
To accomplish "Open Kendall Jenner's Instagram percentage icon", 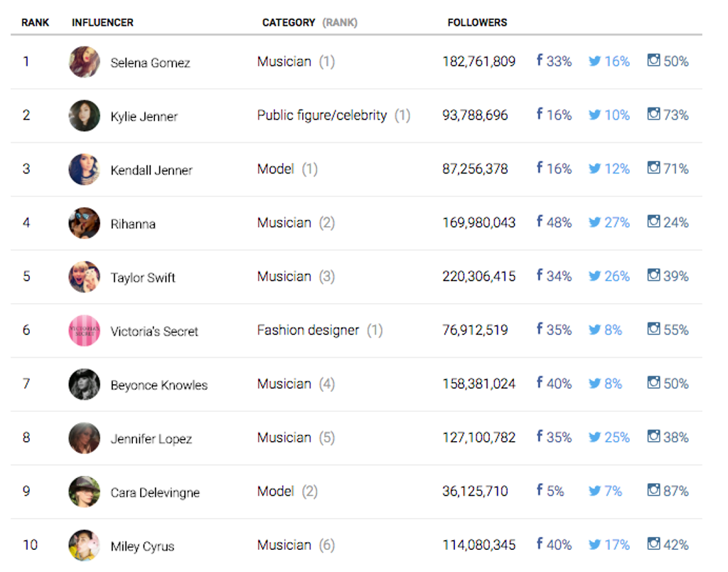I will pyautogui.click(x=653, y=169).
